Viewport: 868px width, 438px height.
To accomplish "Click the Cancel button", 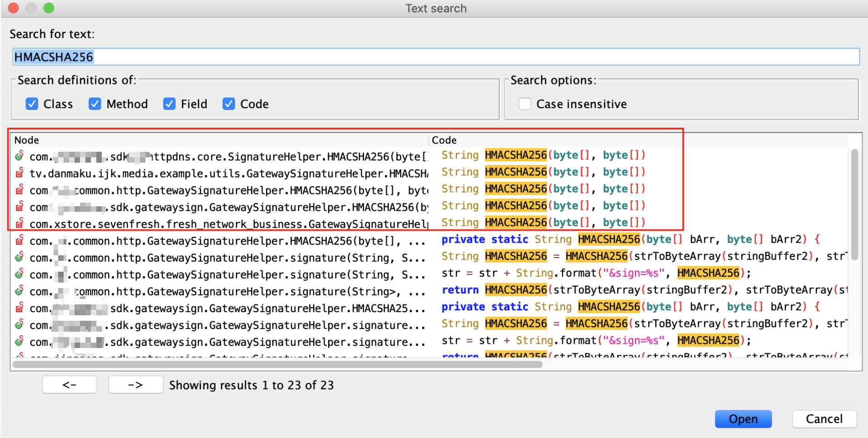I will [x=824, y=419].
